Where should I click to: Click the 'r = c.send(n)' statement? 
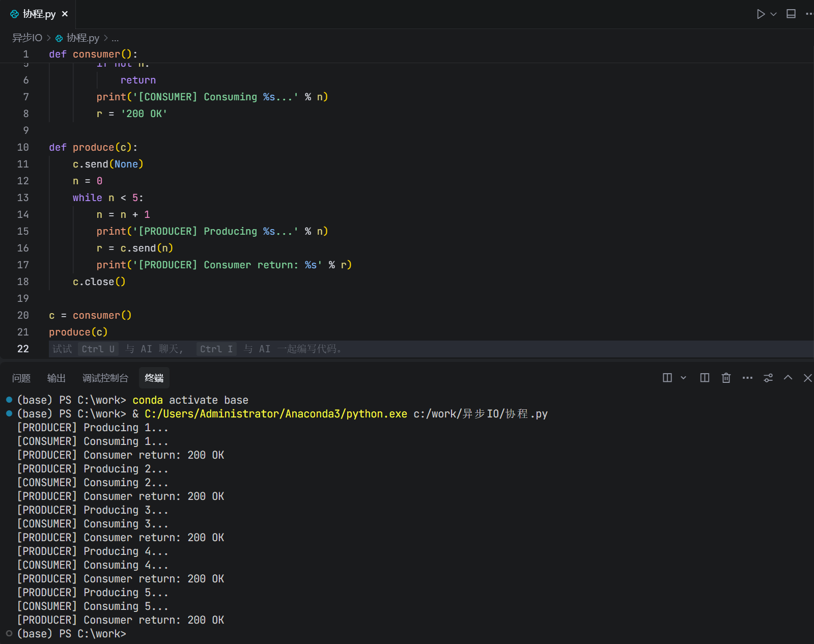(x=135, y=248)
